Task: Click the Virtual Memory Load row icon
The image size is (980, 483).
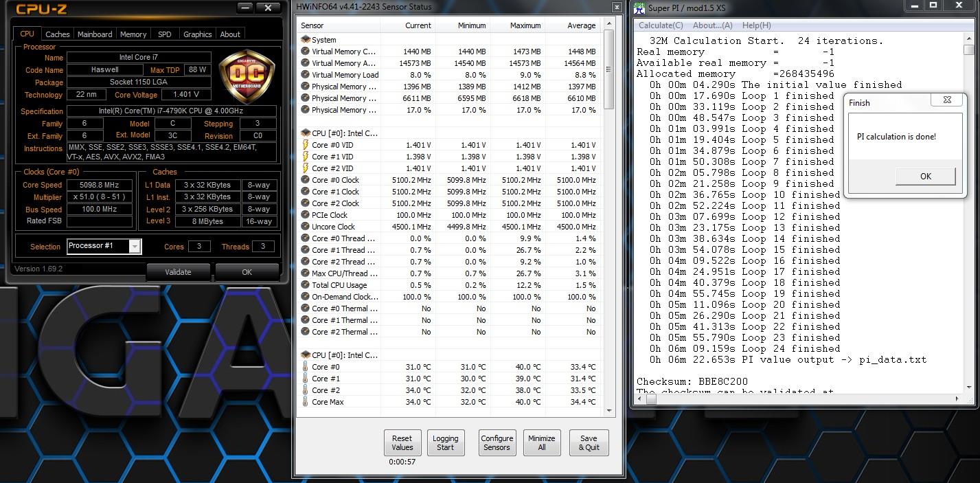Action: click(x=306, y=75)
